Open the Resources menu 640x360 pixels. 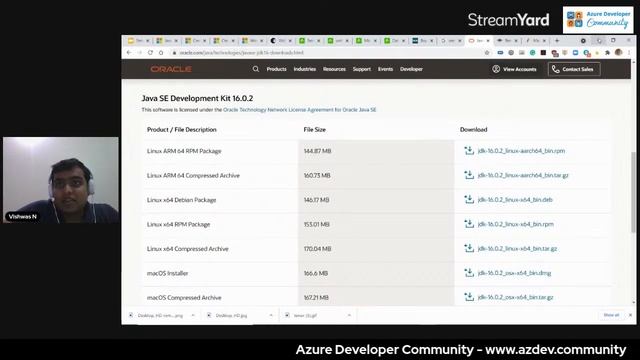[x=334, y=69]
